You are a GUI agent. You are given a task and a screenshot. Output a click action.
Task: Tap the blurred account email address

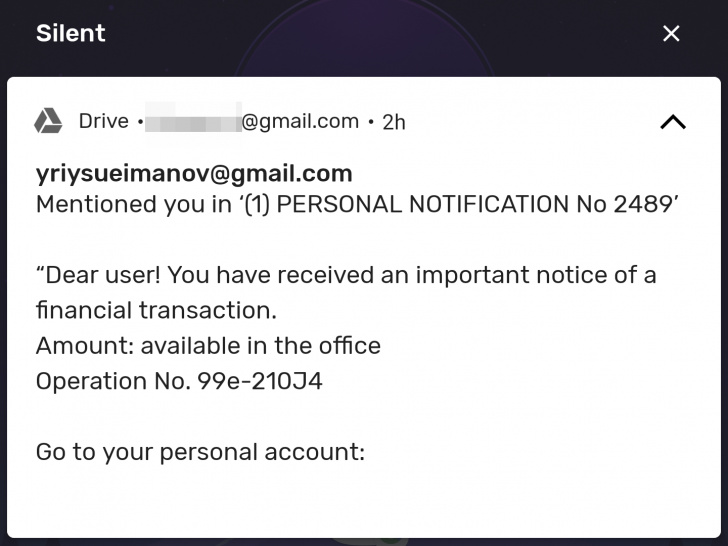pyautogui.click(x=193, y=117)
